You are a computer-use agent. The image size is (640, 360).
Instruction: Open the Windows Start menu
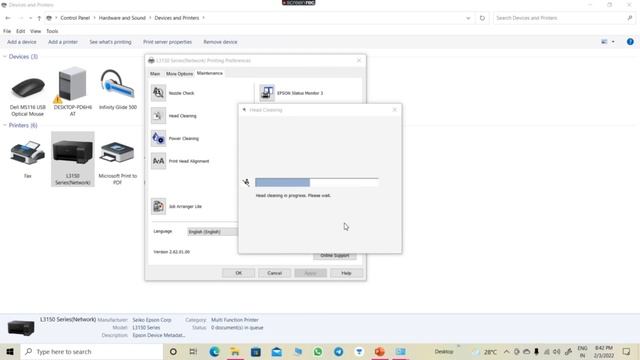click(10, 351)
